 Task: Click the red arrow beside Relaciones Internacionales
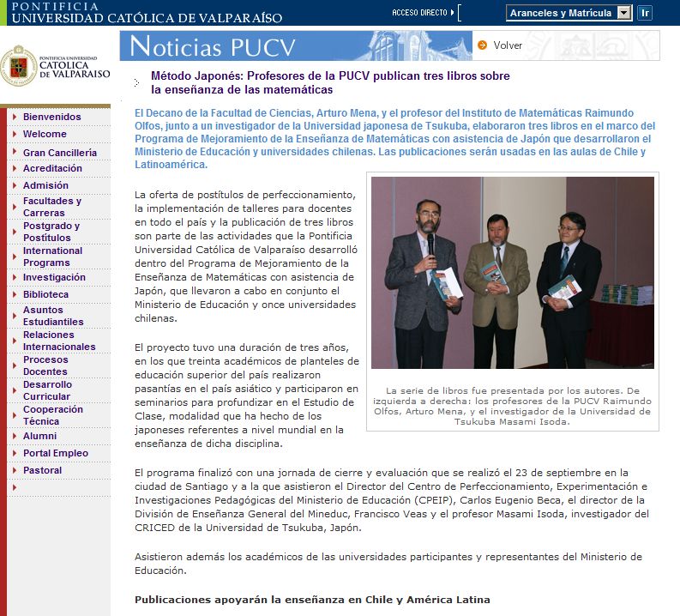(x=15, y=341)
